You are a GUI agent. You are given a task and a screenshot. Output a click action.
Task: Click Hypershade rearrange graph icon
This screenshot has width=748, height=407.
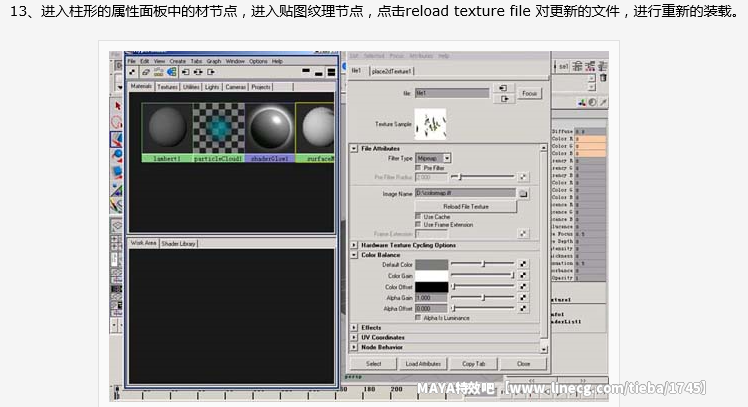[x=158, y=72]
